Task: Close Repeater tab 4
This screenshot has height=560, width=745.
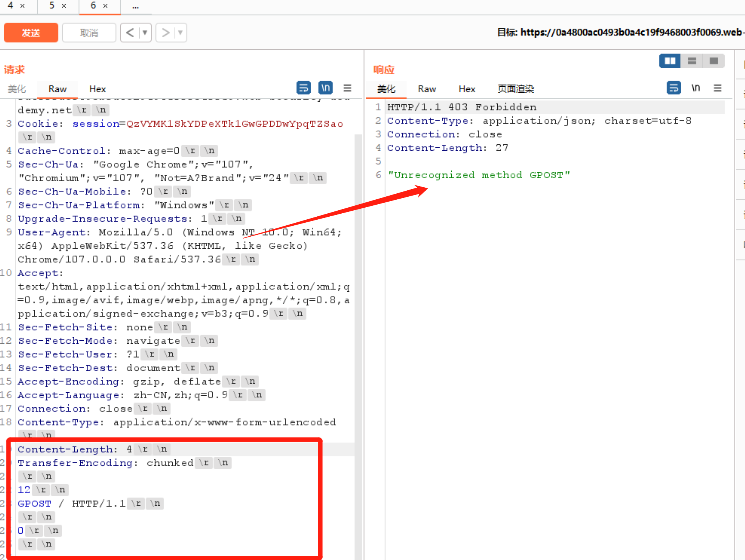Action: (x=23, y=6)
